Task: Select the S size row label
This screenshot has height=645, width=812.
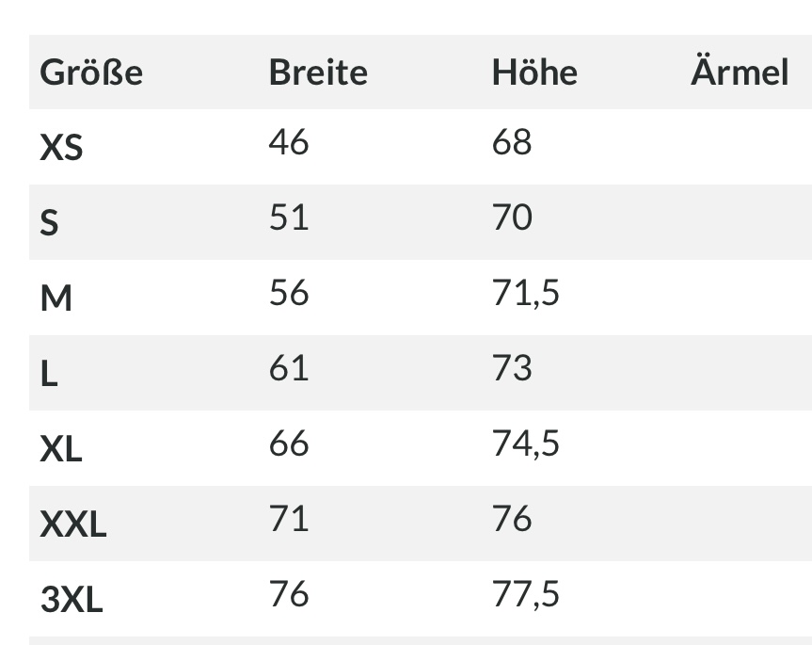Action: 49,223
